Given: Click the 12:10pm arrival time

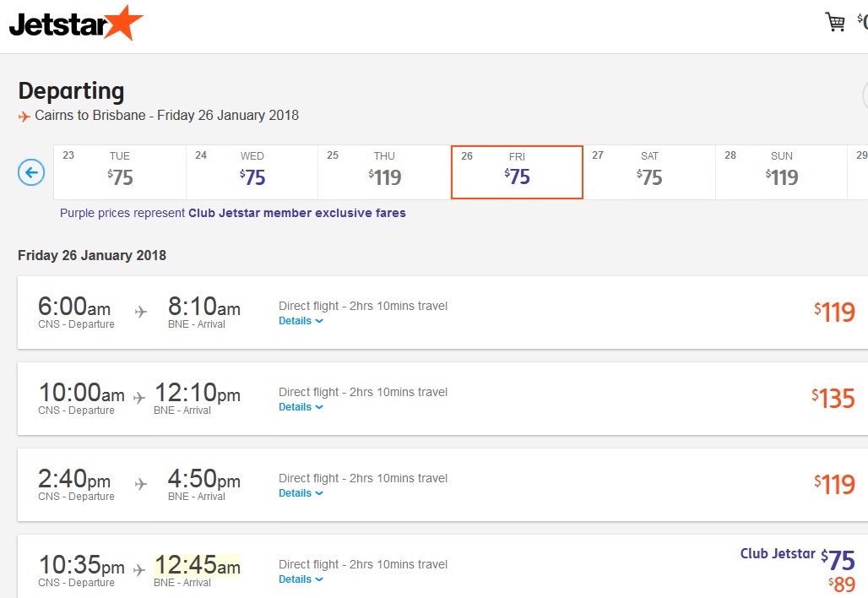Looking at the screenshot, I should [x=197, y=393].
